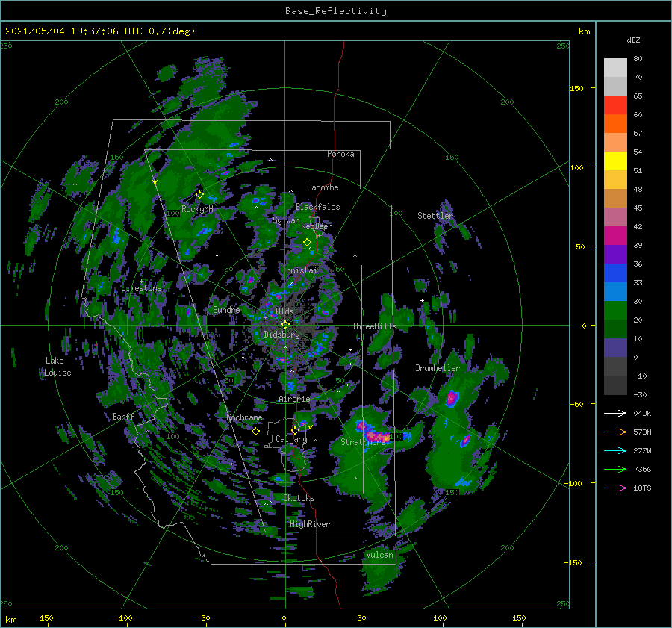Image resolution: width=672 pixels, height=628 pixels.
Task: Click the green 7356 arrow legend icon
Action: (615, 470)
